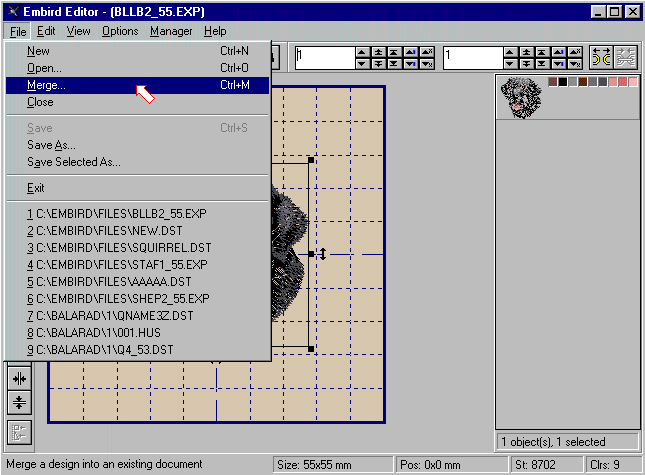Viewport: 645px width, 475px height.
Task: Click down-arrow X icon in right arrow group
Action: (575, 63)
